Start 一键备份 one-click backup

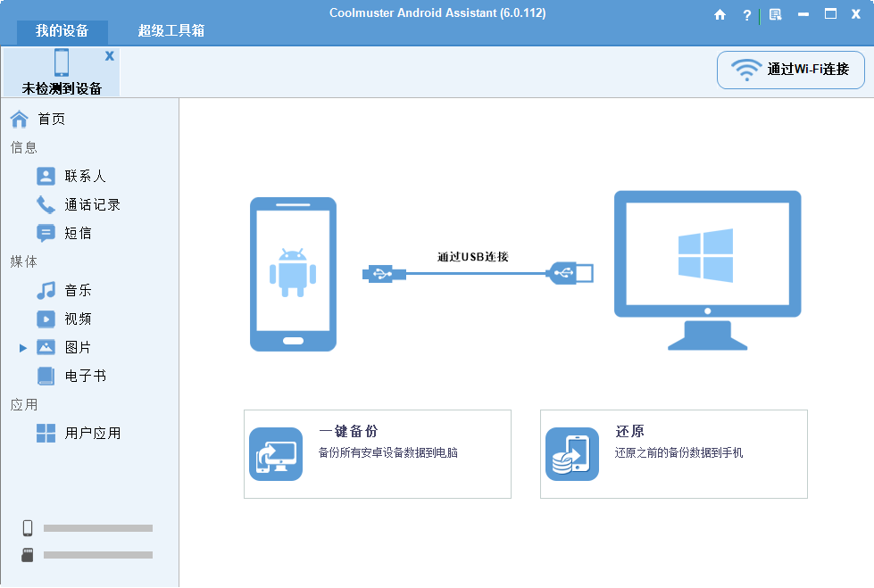tap(377, 453)
